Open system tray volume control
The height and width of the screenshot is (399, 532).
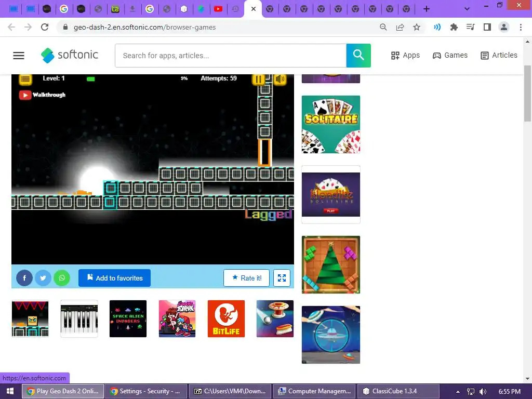click(x=483, y=392)
